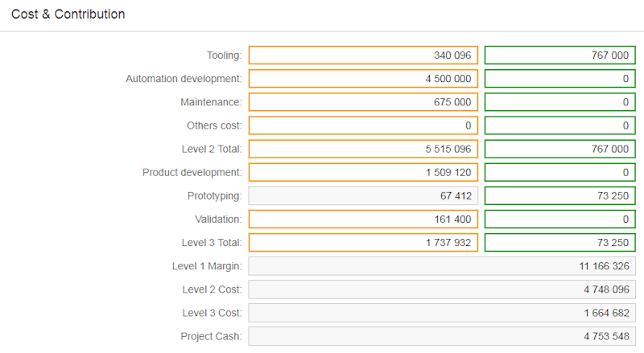Click the orange Level 2 Total field

[363, 149]
